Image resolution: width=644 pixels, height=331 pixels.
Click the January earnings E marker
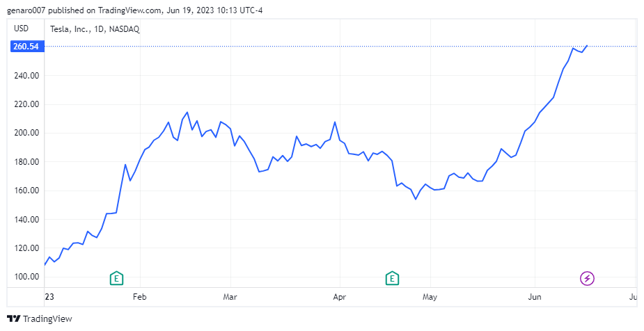[x=117, y=279]
